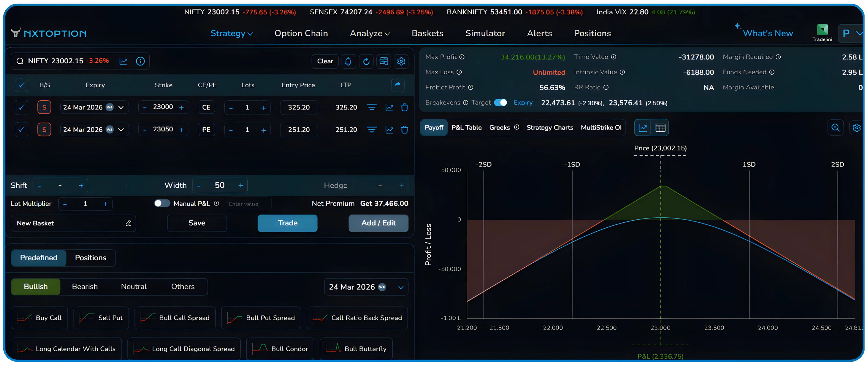Rename the basket with the pencil icon

point(128,223)
